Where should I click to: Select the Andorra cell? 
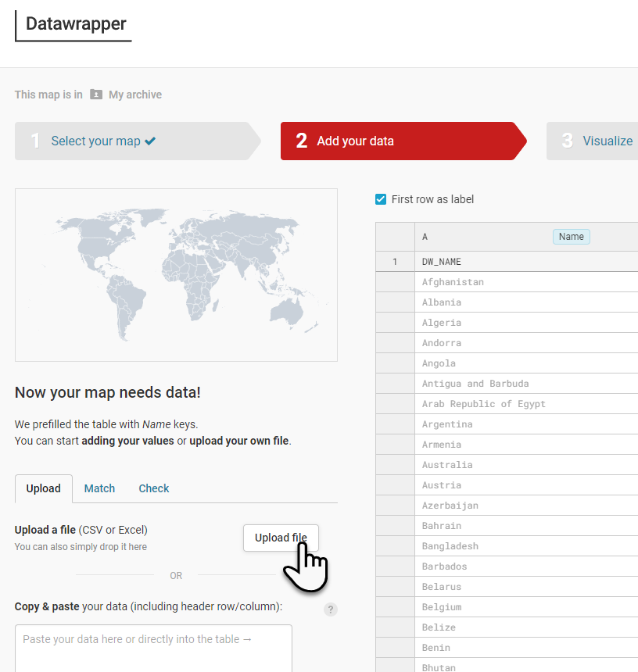pyautogui.click(x=526, y=343)
